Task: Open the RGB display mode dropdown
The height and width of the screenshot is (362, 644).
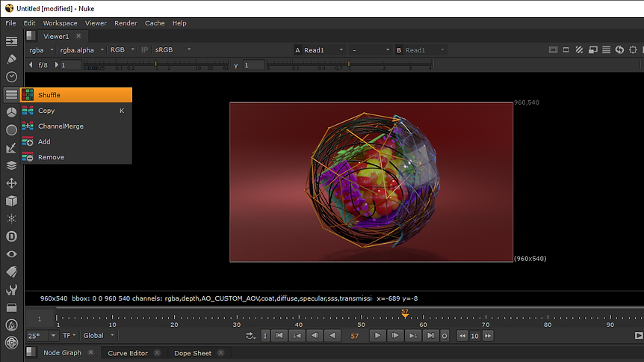Action: (122, 50)
